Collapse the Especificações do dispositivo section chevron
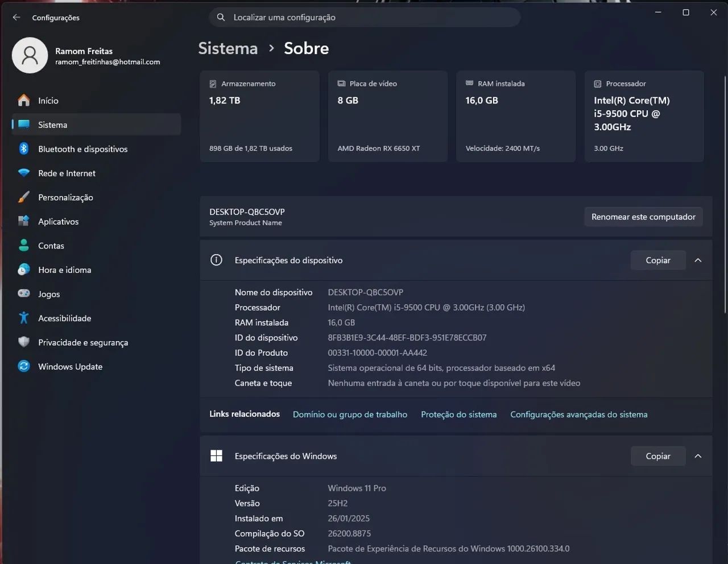The height and width of the screenshot is (564, 728). coord(698,260)
